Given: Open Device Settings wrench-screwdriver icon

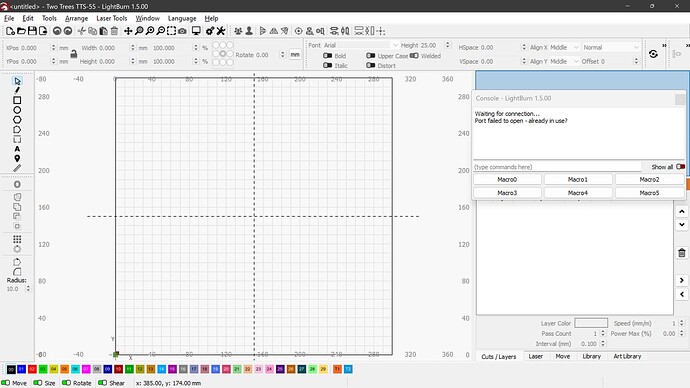Looking at the screenshot, I should click(x=221, y=31).
